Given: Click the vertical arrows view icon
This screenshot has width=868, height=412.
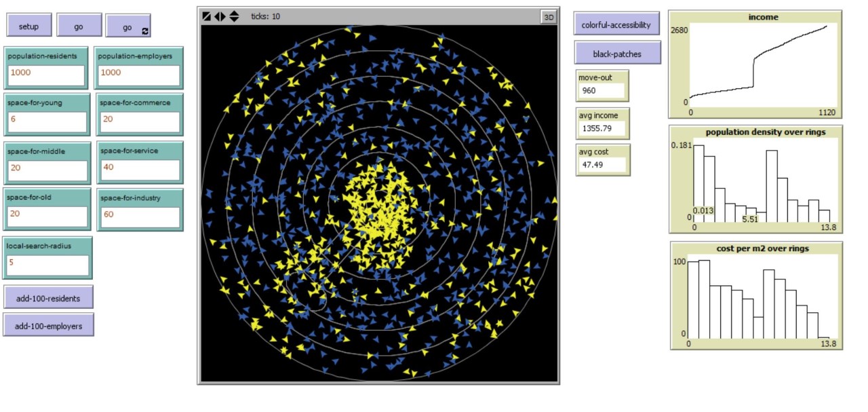Looking at the screenshot, I should click(x=234, y=16).
